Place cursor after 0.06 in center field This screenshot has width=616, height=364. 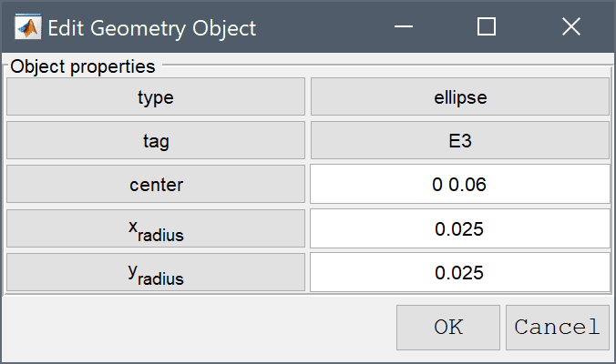click(488, 184)
